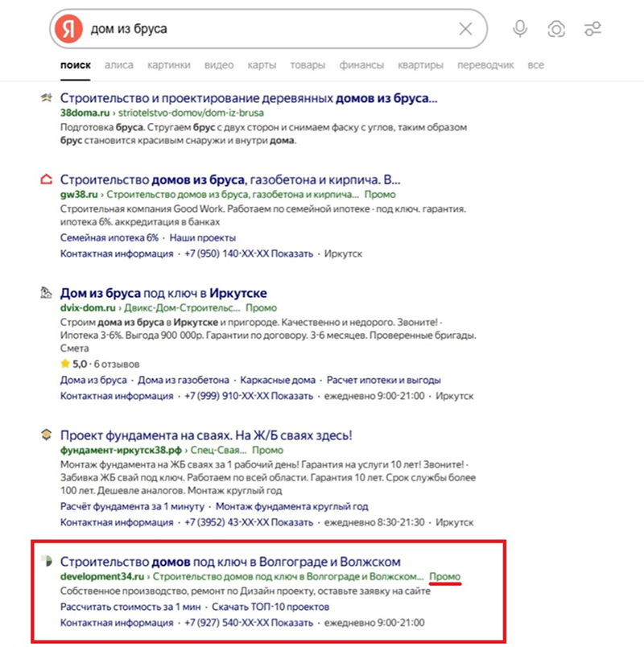Open result 'Строительство домов из бруса, газобетона и кирпича'
Viewport: 644px width, 647px height.
[x=230, y=180]
